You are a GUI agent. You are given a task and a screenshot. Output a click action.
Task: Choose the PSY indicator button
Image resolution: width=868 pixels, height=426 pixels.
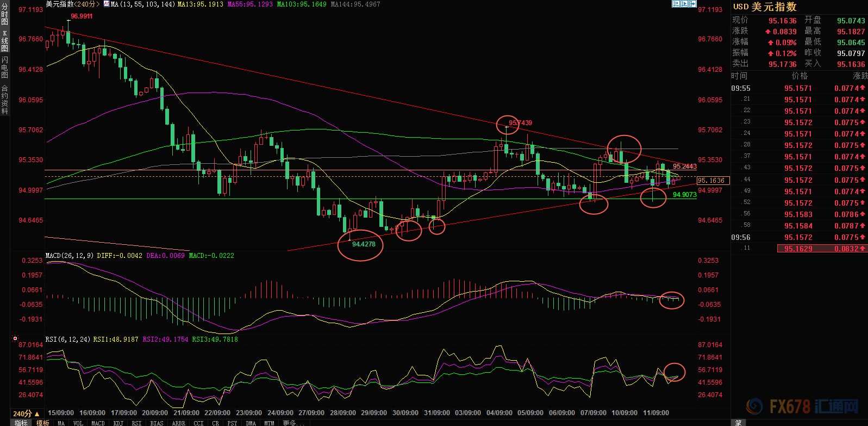[232, 423]
